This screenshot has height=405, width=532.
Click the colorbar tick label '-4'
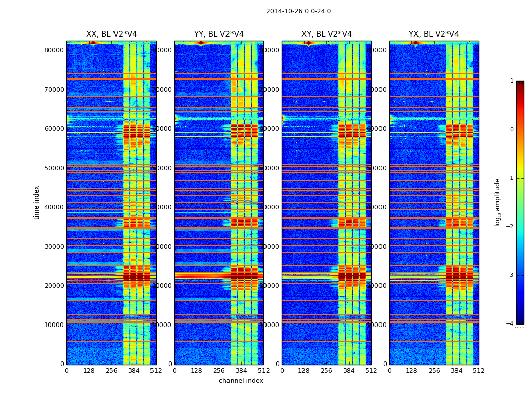(x=511, y=324)
